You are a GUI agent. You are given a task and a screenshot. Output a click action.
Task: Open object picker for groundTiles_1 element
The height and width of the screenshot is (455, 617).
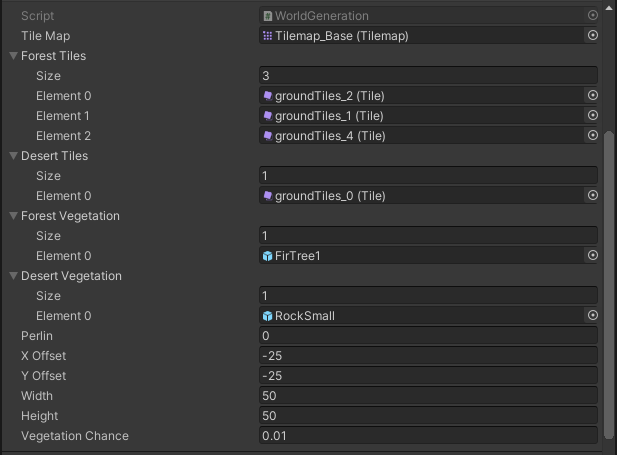(592, 116)
